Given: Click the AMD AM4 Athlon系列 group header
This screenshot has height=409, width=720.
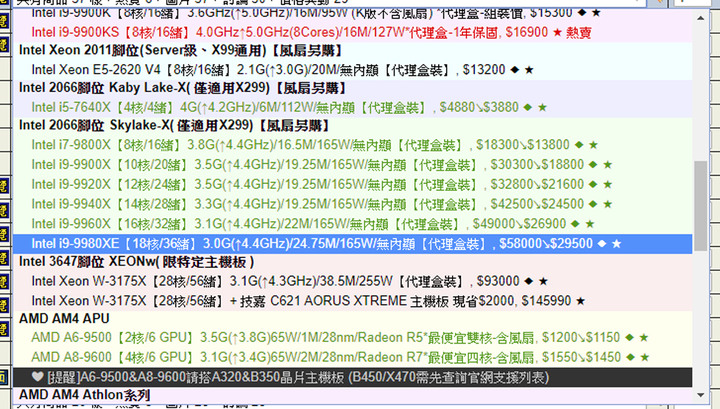Looking at the screenshot, I should 352,395.
